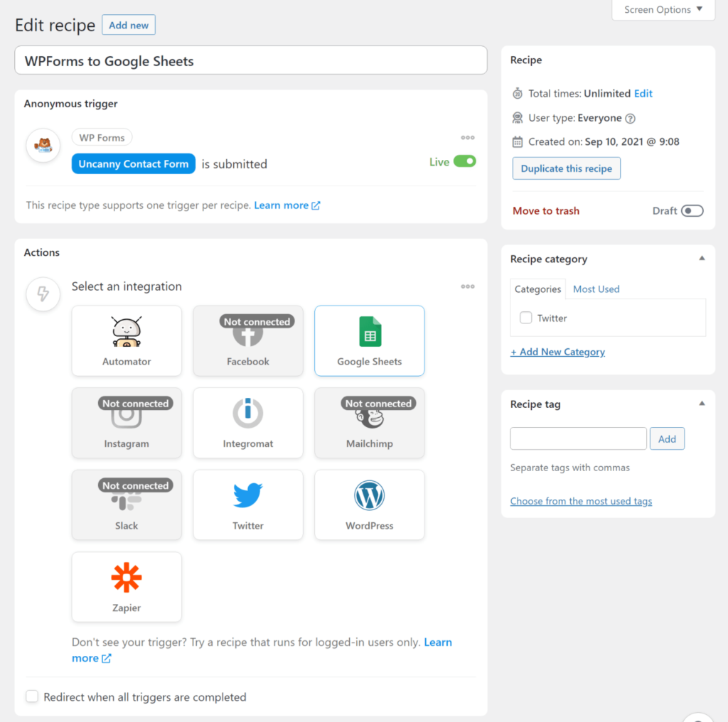Viewport: 728px width, 722px height.
Task: Toggle the Live trigger switch
Action: point(465,161)
